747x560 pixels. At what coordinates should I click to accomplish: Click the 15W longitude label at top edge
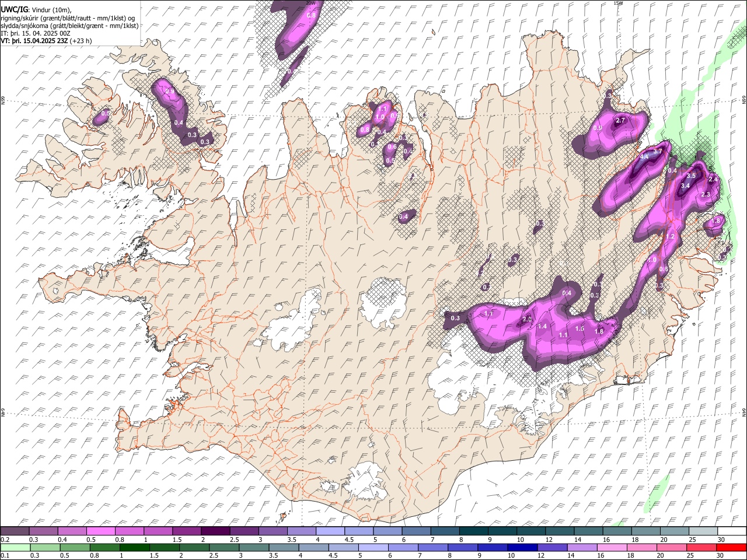tap(618, 3)
